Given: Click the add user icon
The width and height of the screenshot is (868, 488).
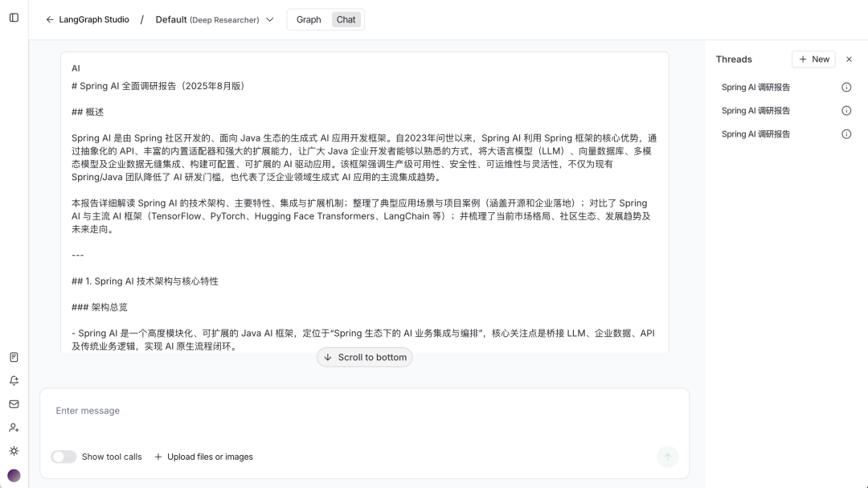Looking at the screenshot, I should coord(14,428).
